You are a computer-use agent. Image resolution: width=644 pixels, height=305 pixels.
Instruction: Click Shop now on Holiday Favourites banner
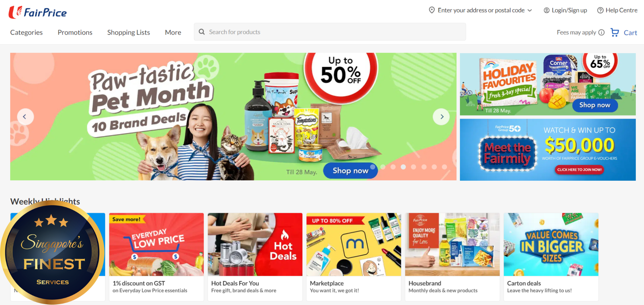click(x=595, y=105)
